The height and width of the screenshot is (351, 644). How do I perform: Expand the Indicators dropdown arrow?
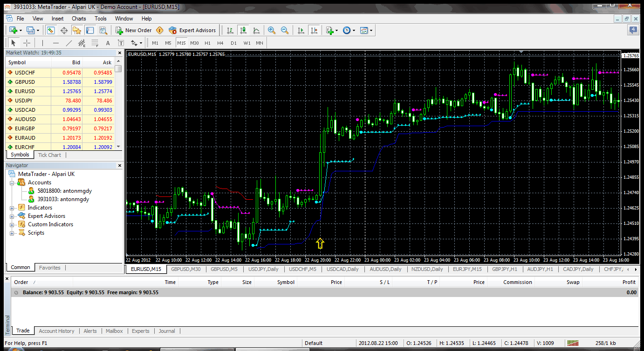point(337,30)
